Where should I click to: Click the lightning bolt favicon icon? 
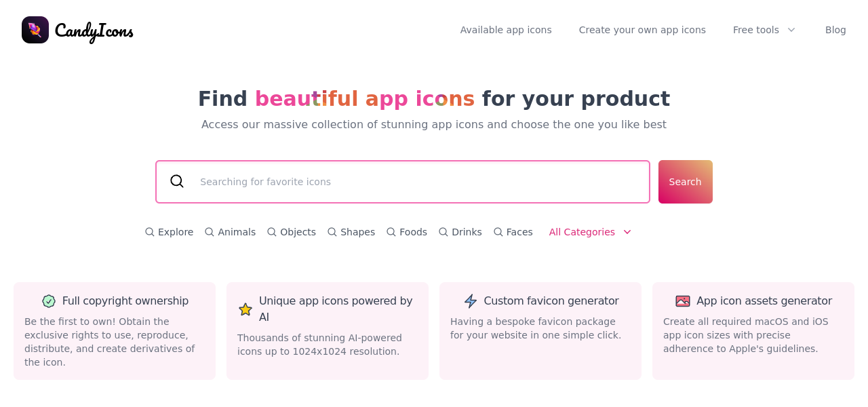coord(471,301)
